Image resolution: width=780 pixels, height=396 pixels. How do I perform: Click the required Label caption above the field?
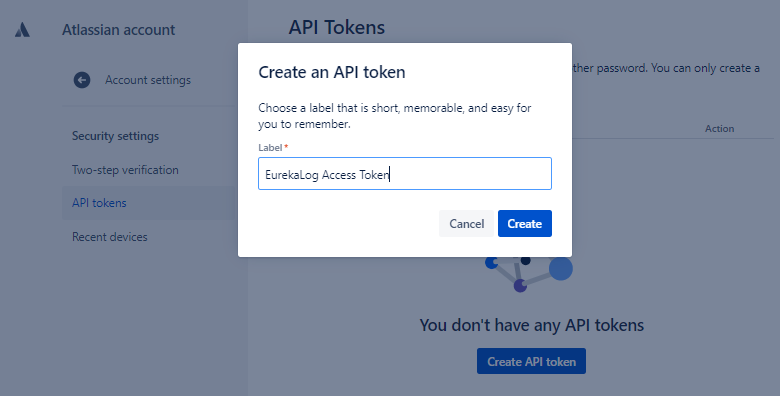pos(273,148)
